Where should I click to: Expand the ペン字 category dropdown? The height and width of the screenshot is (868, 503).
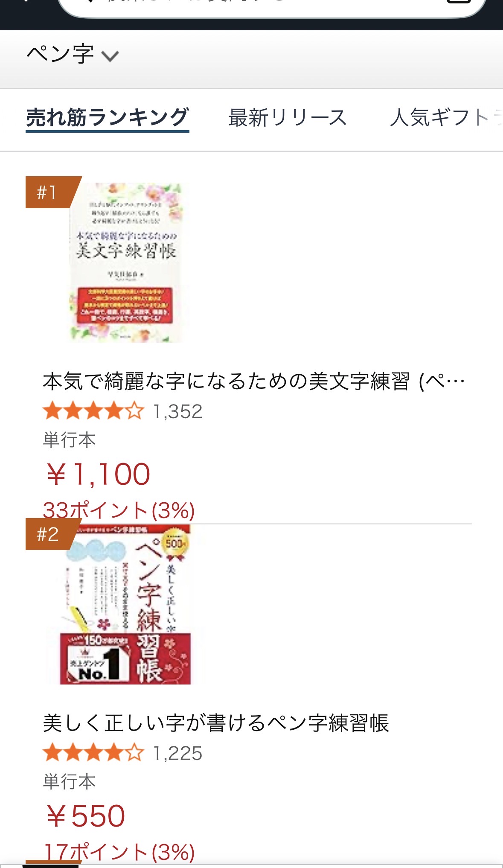point(73,55)
